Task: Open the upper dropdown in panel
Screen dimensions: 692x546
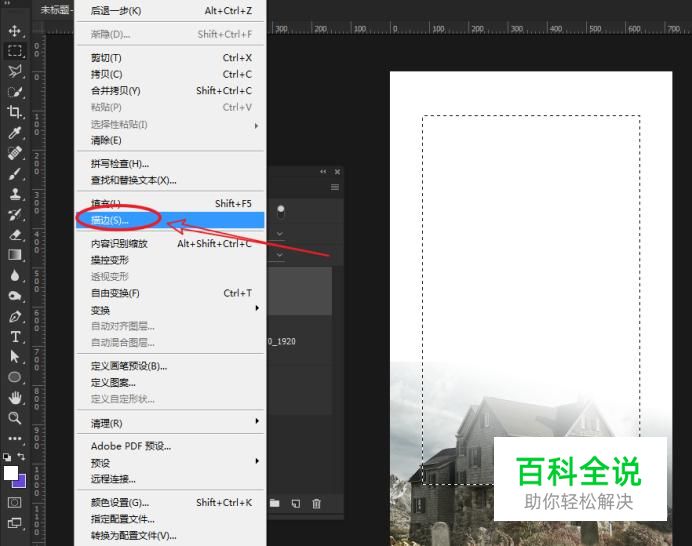Action: (x=279, y=233)
